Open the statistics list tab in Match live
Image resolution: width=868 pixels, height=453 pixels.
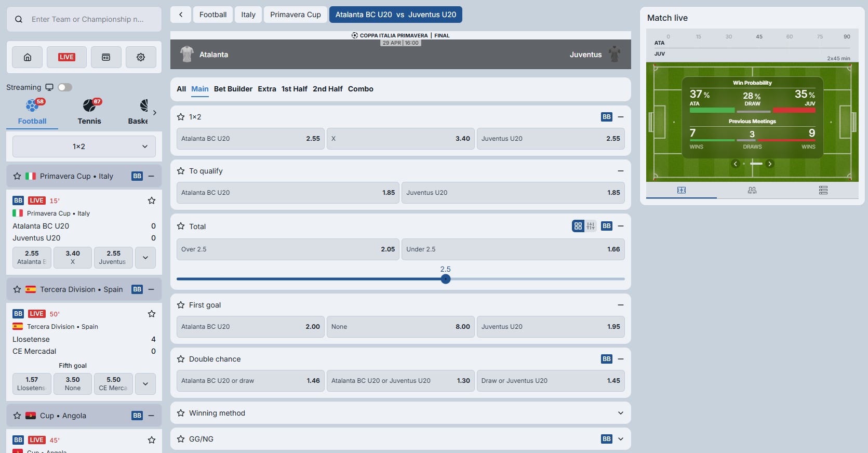click(823, 190)
